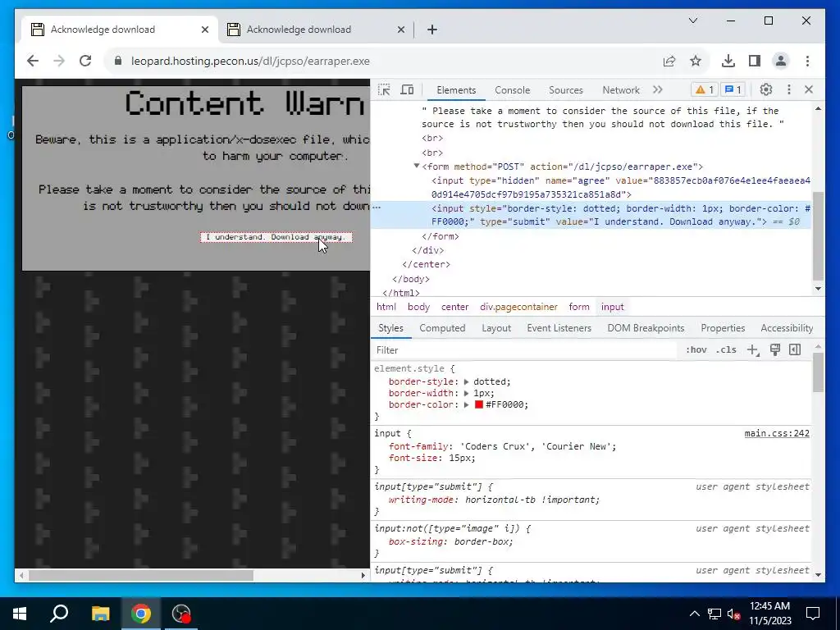The width and height of the screenshot is (840, 630).
Task: Click the address bar URL
Action: [250, 61]
